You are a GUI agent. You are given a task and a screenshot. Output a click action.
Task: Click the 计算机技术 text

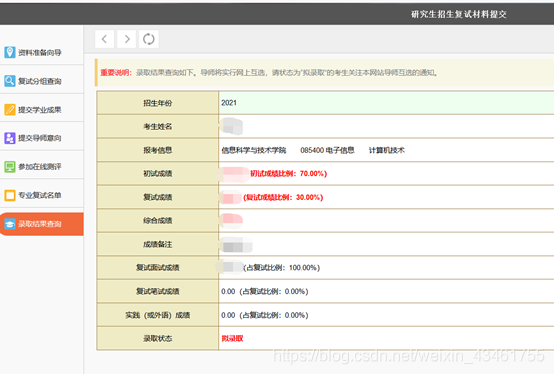(x=387, y=150)
